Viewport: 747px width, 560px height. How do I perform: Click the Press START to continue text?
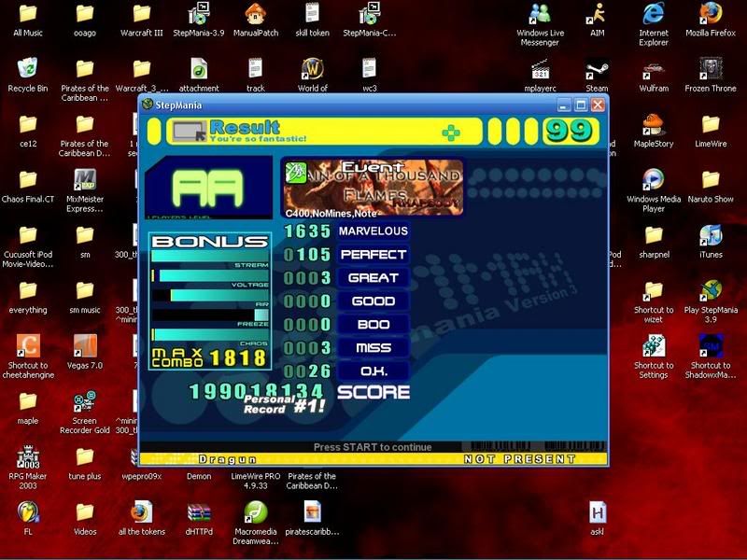373,447
